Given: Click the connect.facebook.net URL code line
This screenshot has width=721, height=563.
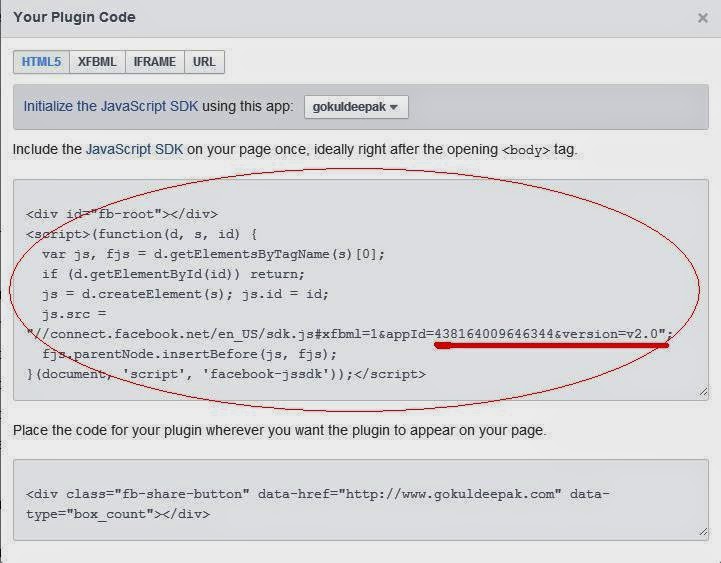Looking at the screenshot, I should point(349,334).
